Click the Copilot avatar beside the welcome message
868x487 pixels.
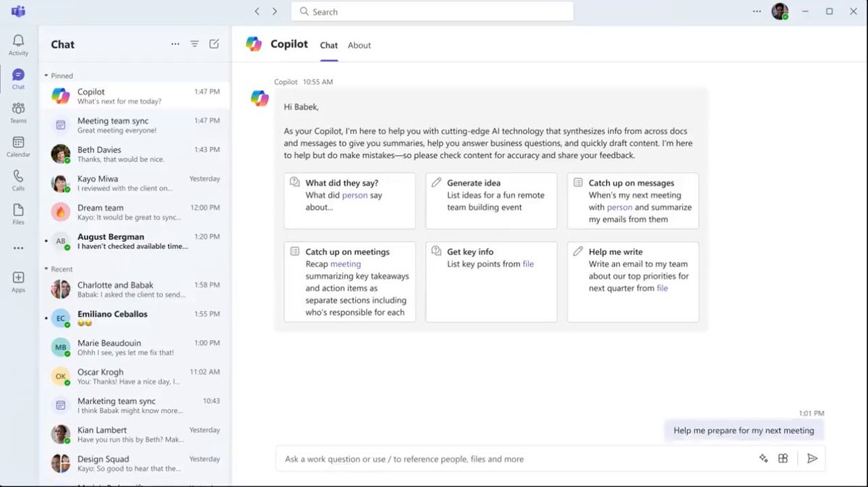pyautogui.click(x=260, y=98)
